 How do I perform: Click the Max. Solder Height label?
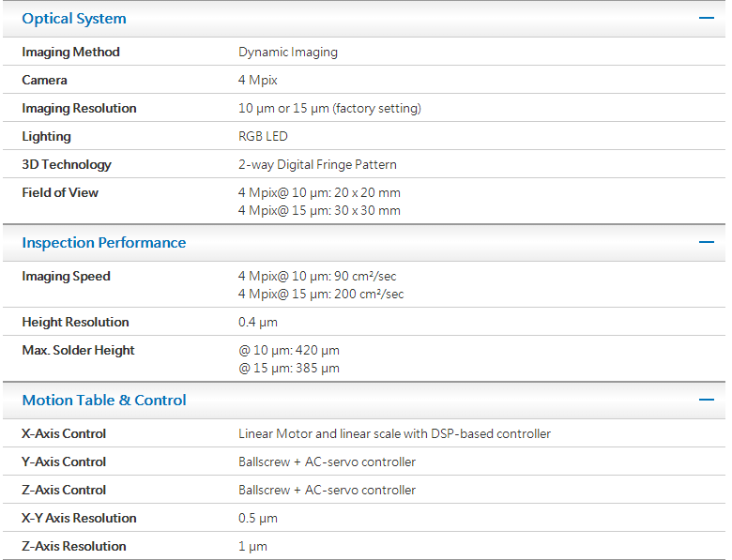pos(79,351)
